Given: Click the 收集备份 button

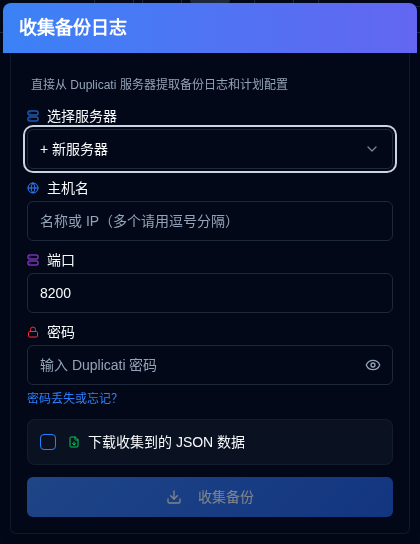Looking at the screenshot, I should click(210, 497).
